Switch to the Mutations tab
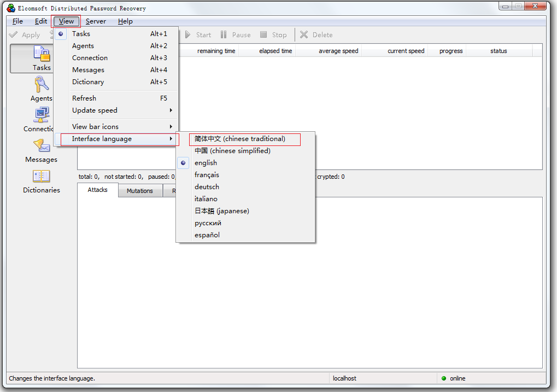Viewport: 557px width, 392px height. click(140, 191)
